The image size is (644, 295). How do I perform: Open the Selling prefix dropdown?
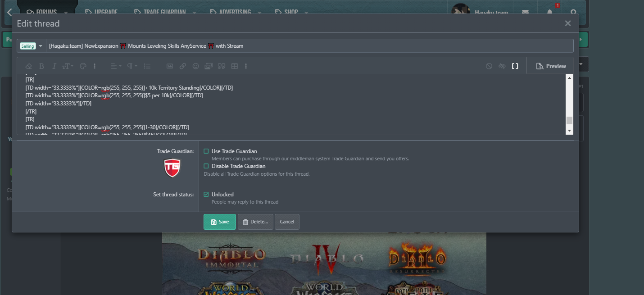pos(32,46)
